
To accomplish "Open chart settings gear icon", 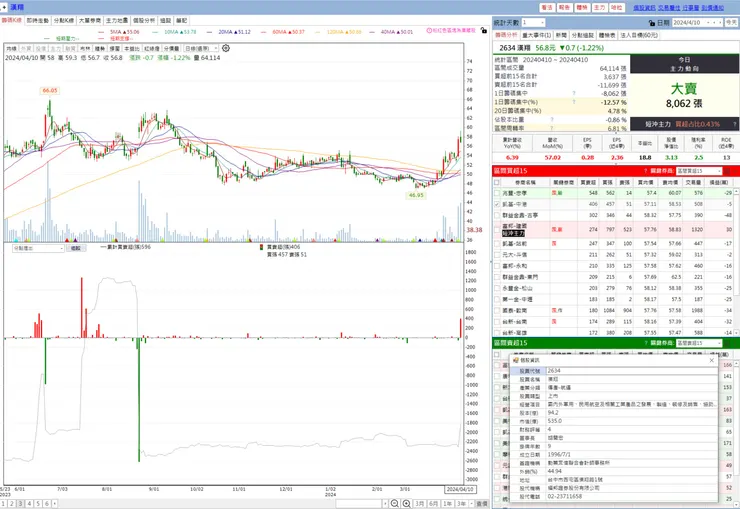I will [226, 48].
